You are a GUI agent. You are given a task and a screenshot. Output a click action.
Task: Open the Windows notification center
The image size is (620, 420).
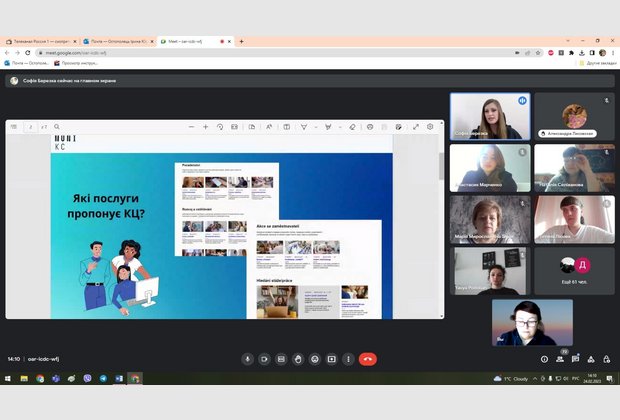[610, 378]
